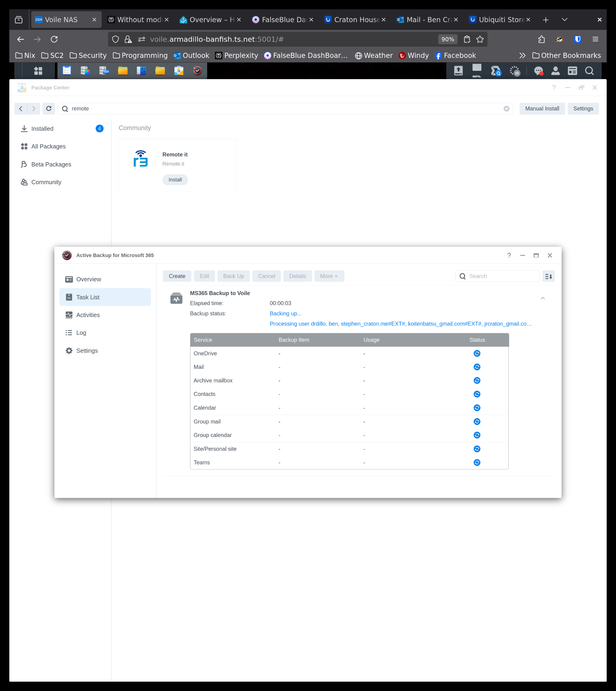This screenshot has height=691, width=616.
Task: Switch to Beta Packages in Package Center
Action: point(51,164)
